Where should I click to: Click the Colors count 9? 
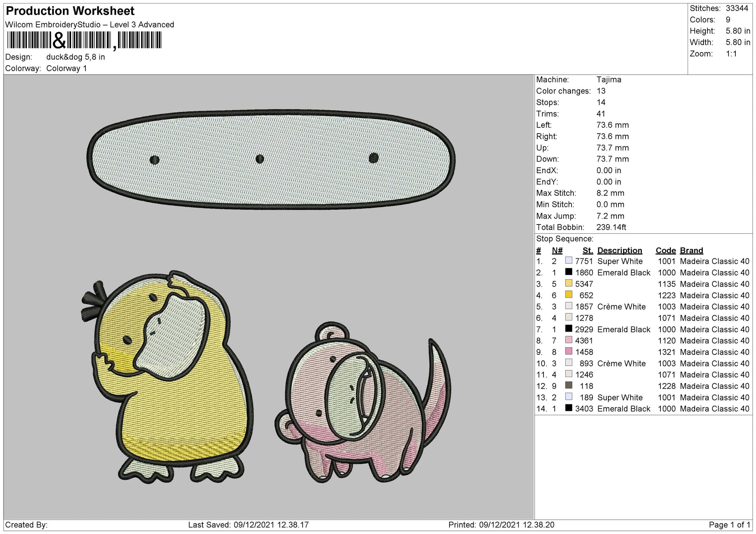pos(728,20)
